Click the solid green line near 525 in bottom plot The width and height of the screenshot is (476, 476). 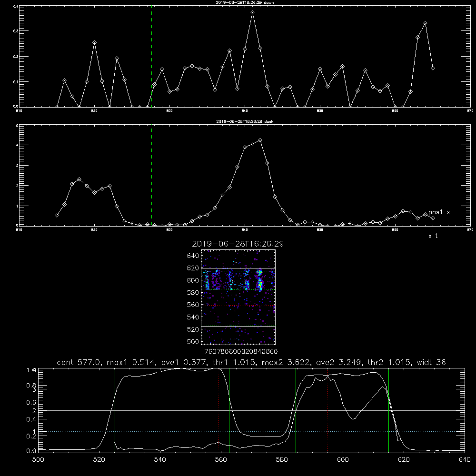click(115, 410)
